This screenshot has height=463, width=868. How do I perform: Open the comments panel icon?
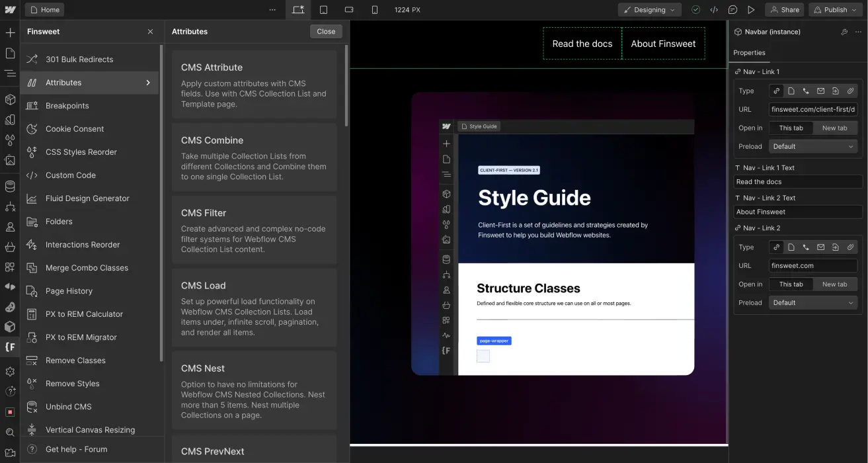coord(732,10)
